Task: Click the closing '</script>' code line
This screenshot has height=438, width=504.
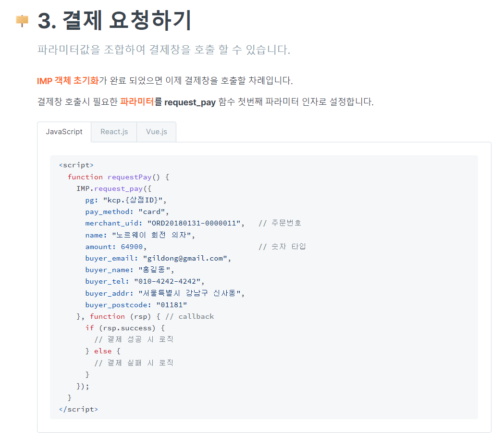Action: click(x=78, y=409)
